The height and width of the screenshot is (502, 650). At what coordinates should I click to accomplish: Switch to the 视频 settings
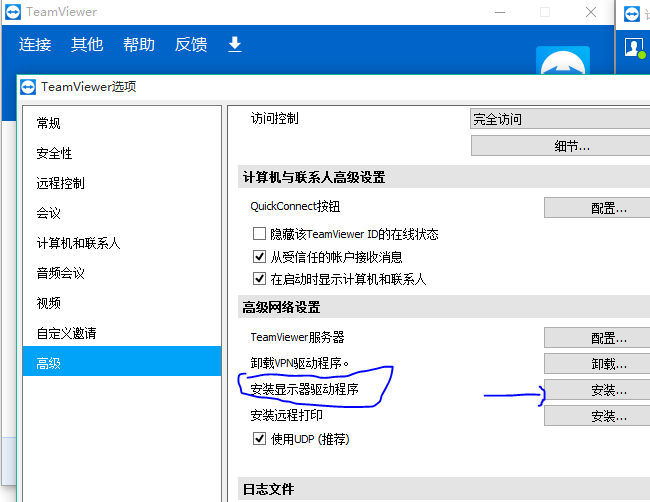tap(122, 303)
